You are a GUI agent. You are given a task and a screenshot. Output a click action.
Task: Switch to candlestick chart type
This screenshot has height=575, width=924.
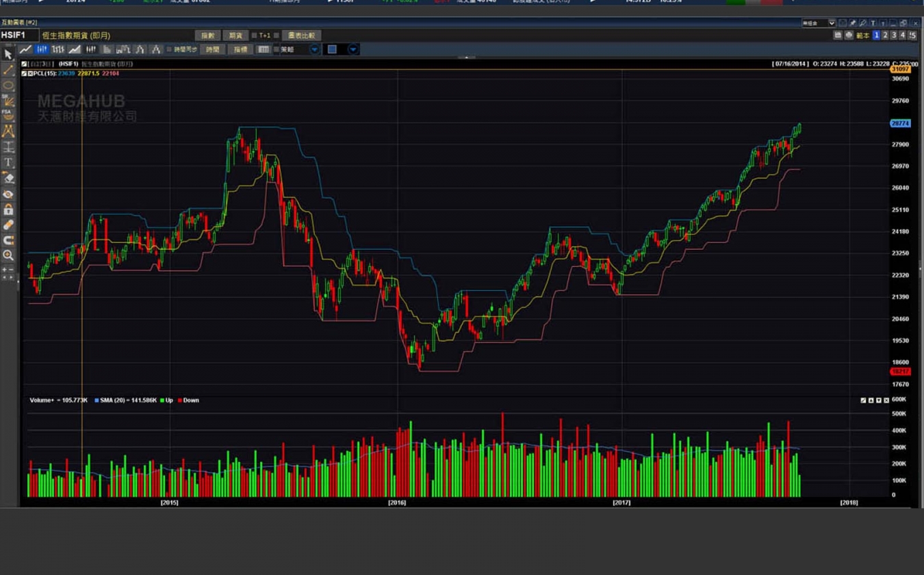point(42,49)
